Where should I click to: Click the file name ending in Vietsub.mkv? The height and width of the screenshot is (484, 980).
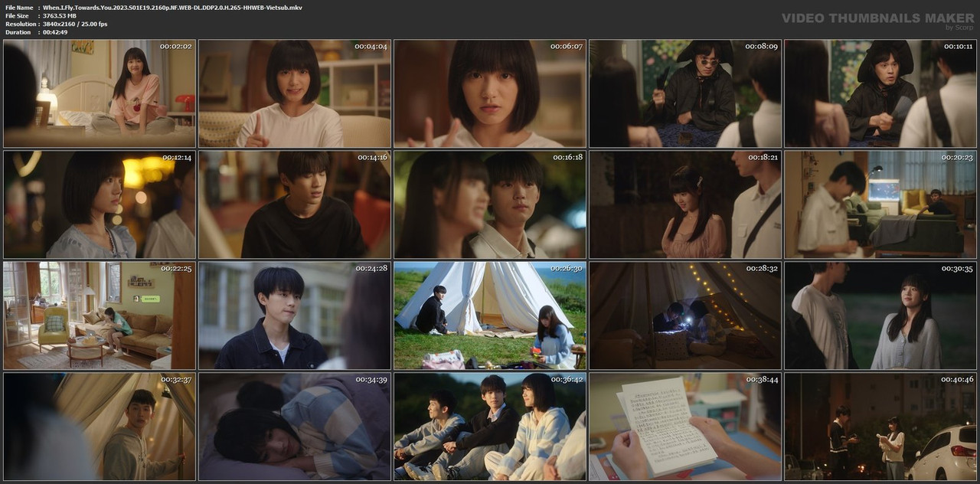tap(172, 7)
